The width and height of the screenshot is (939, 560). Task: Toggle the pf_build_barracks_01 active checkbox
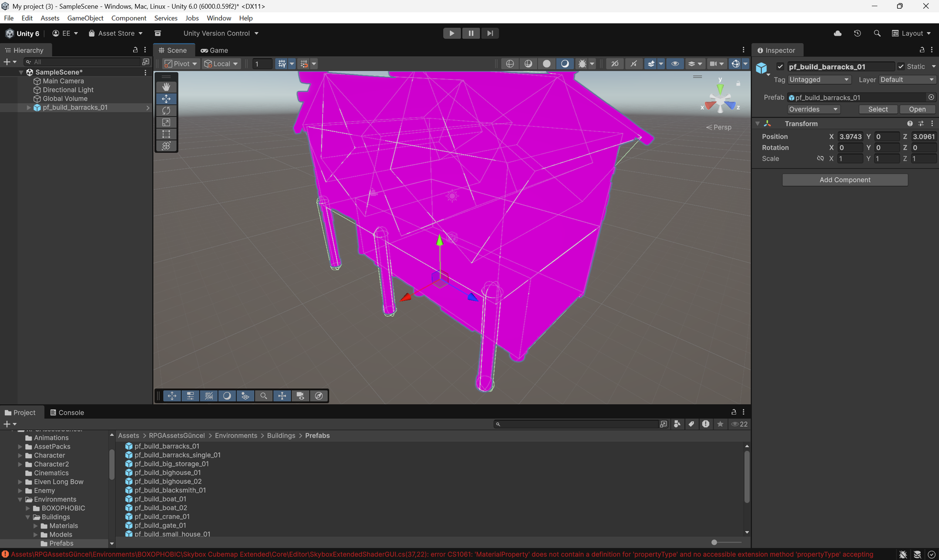780,67
